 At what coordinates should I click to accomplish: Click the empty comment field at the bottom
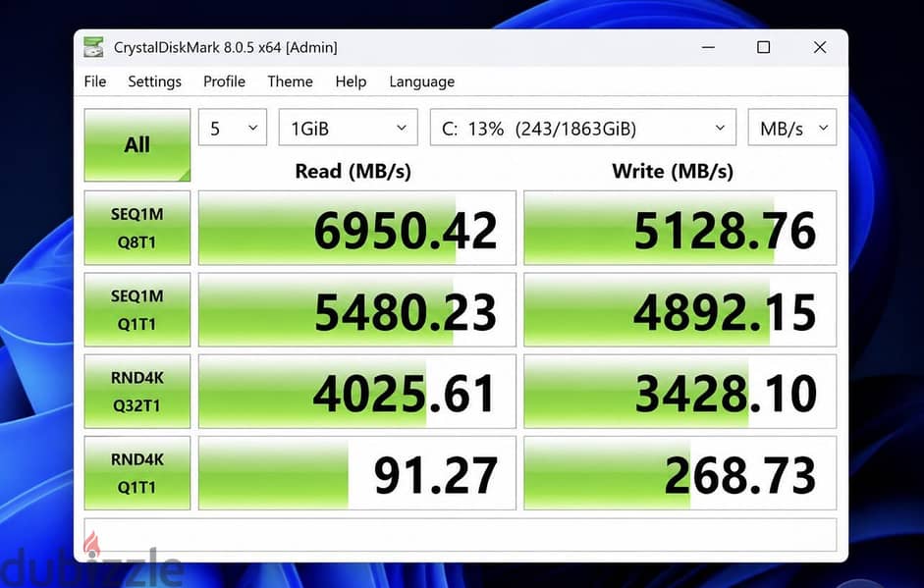pos(461,535)
